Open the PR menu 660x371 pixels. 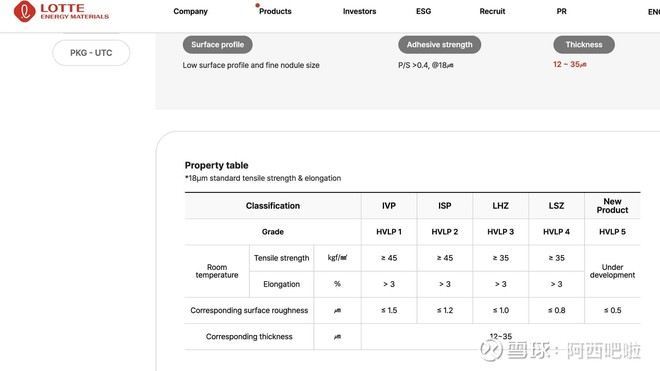click(x=562, y=11)
